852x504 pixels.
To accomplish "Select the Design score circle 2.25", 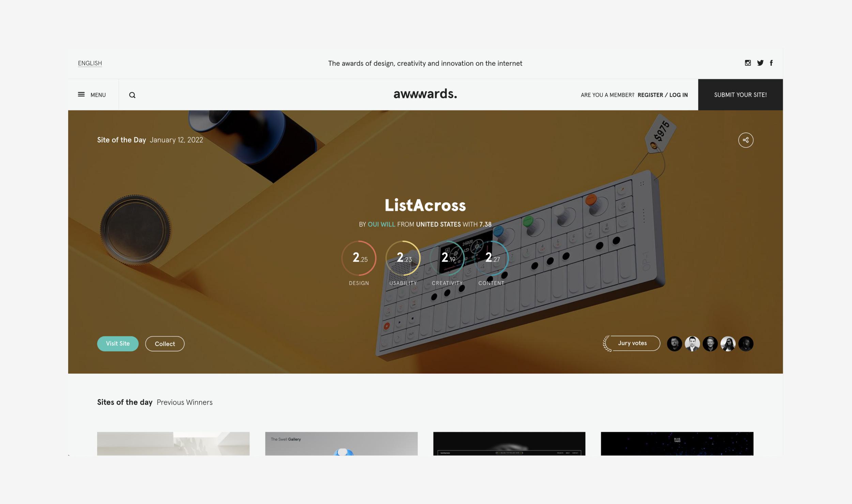I will [x=359, y=258].
